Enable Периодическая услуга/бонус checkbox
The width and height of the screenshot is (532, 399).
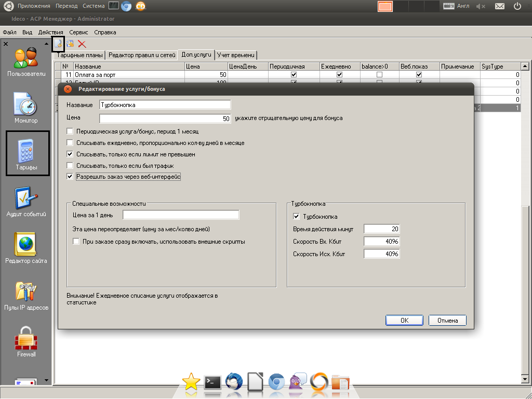click(x=70, y=131)
